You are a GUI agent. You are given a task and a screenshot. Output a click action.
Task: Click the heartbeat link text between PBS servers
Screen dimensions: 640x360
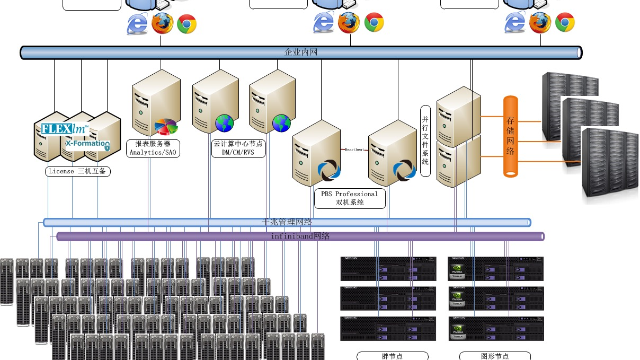[354, 150]
